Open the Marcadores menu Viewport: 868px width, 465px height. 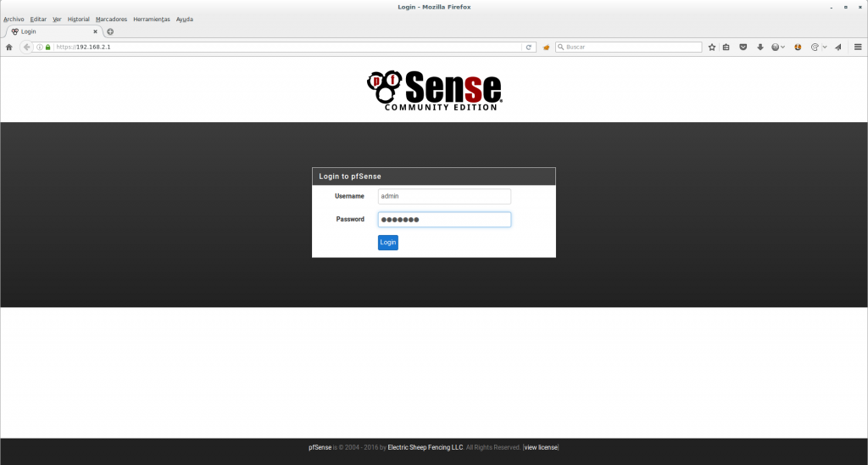[x=111, y=19]
